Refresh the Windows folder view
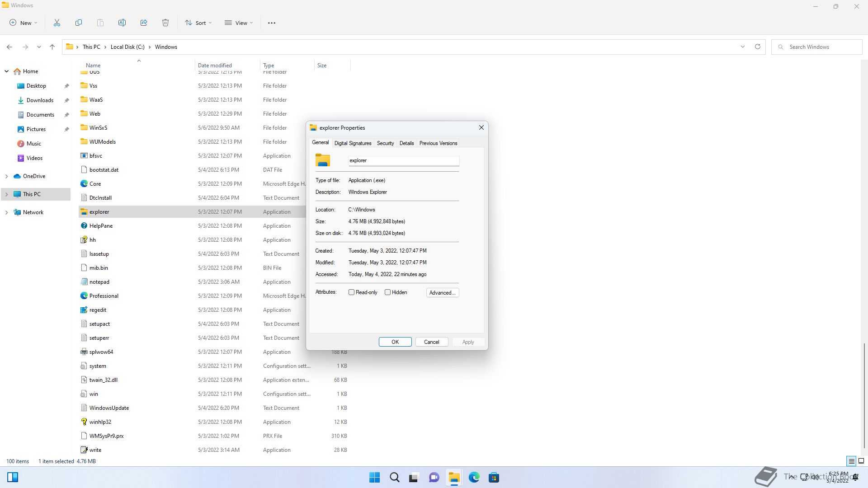868x488 pixels. click(x=758, y=47)
